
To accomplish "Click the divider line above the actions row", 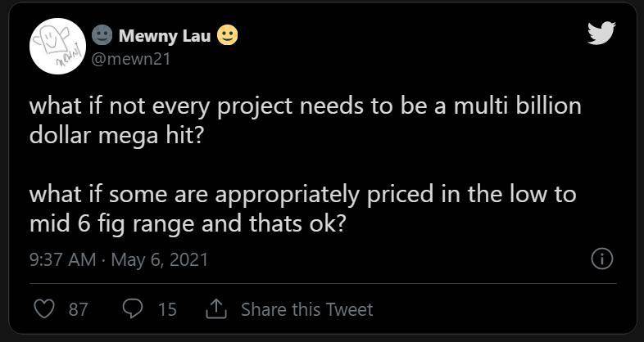I will (321, 283).
